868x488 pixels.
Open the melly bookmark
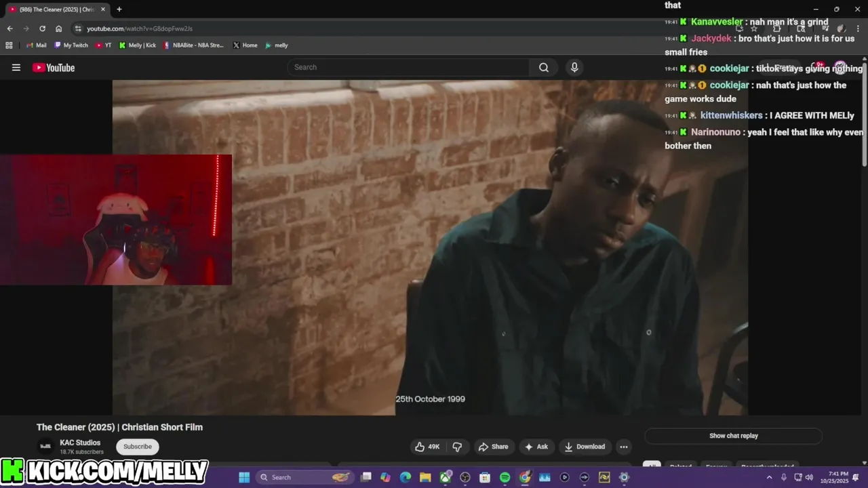277,45
